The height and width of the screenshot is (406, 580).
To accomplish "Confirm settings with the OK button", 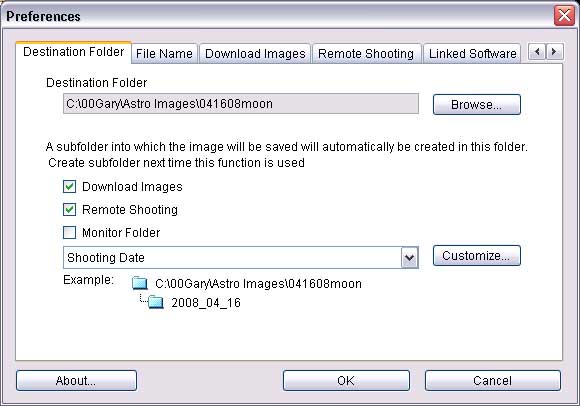I will pyautogui.click(x=346, y=380).
